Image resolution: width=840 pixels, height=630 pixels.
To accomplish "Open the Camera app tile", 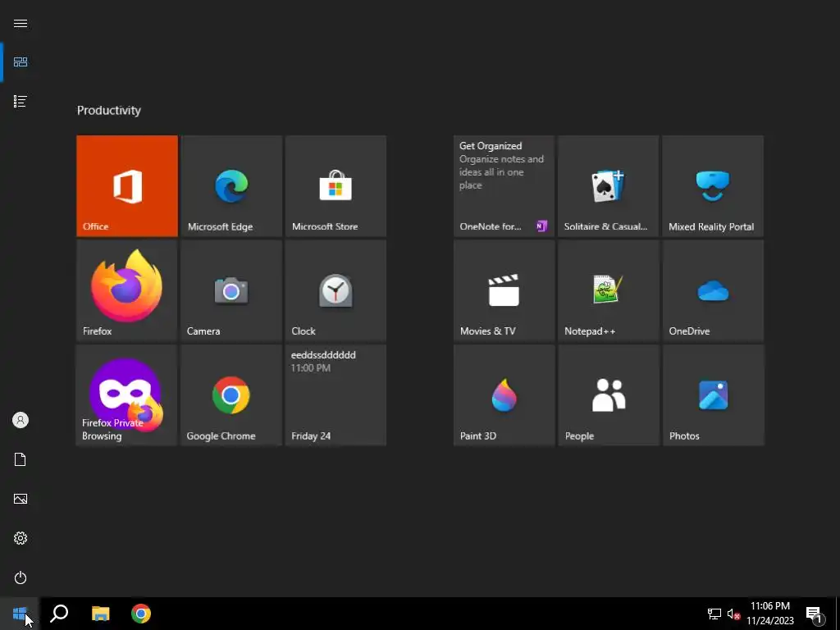I will click(x=231, y=290).
